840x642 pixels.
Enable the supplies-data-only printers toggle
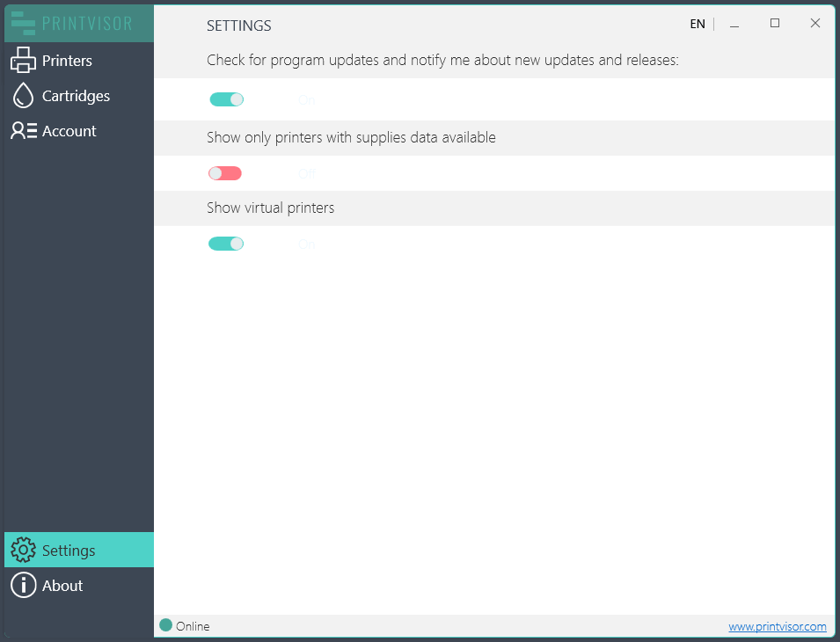click(225, 173)
